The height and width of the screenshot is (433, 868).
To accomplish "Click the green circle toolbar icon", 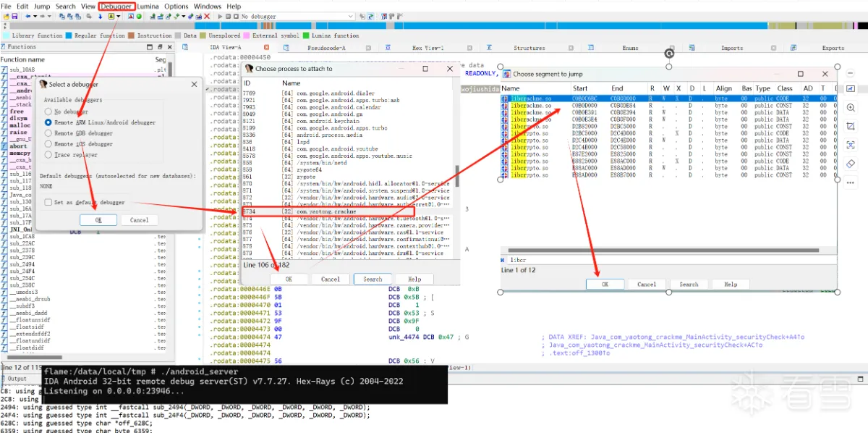I will tap(139, 16).
